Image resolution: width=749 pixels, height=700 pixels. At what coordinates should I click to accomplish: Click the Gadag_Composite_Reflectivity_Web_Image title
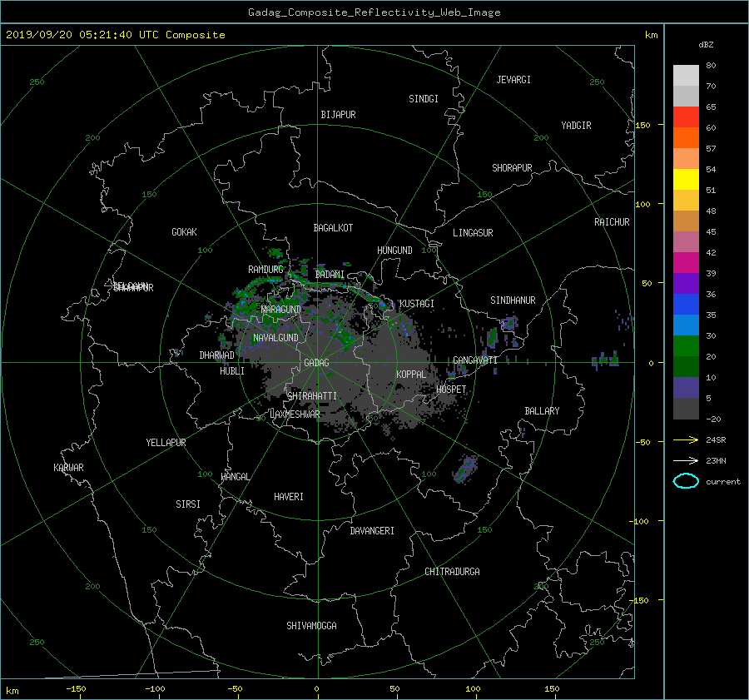(374, 12)
